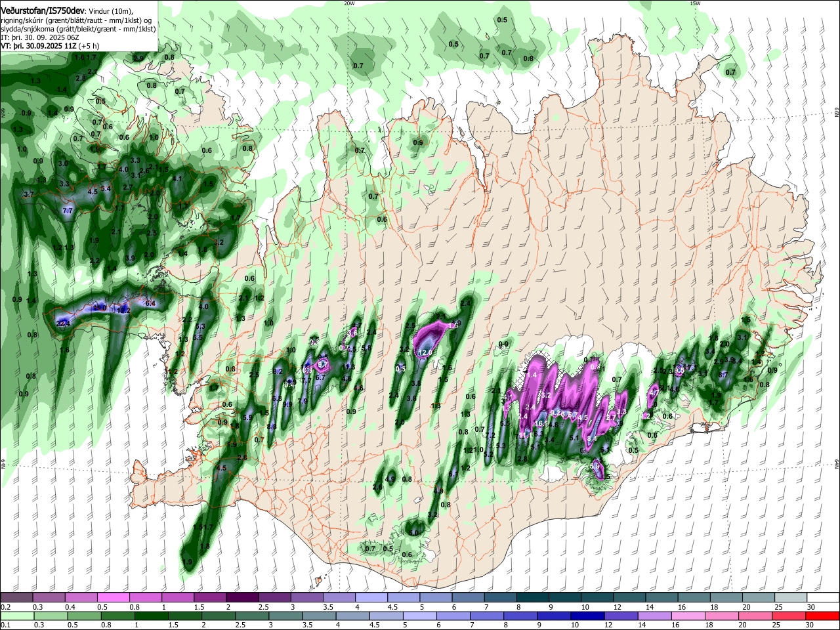Click dark grey-purple snow swatch between 0.2 and 0.3
The height and width of the screenshot is (630, 840).
16,598
